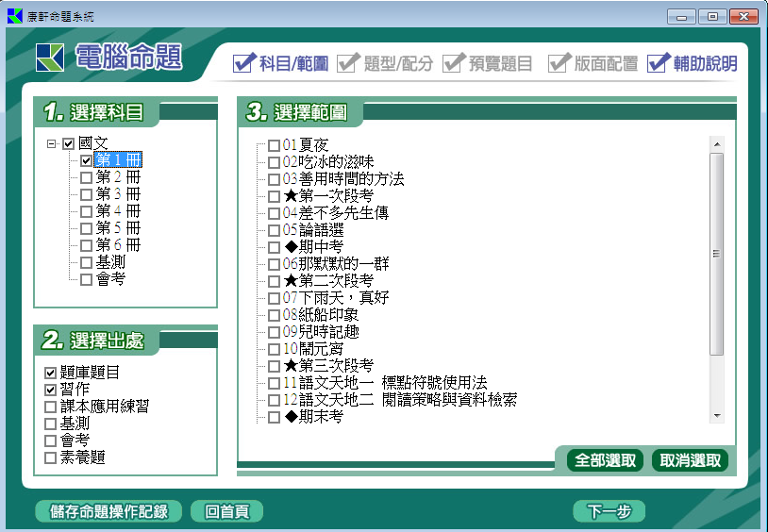Check the 會考 item in subject tree
This screenshot has width=768, height=532.
click(x=86, y=280)
